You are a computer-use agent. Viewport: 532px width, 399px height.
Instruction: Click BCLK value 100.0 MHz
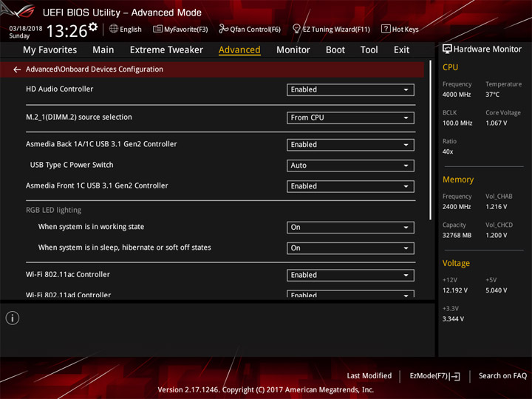point(457,123)
